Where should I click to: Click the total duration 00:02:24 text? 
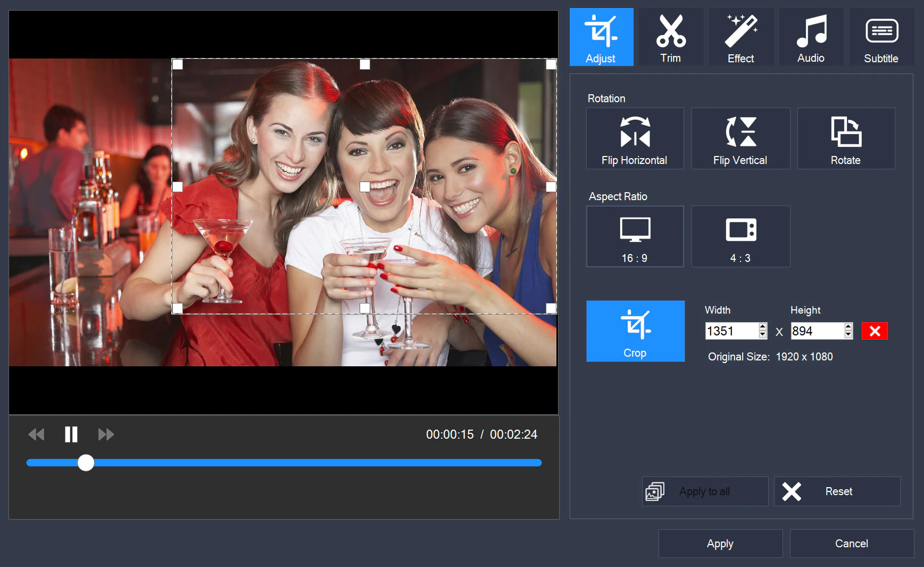coord(513,434)
